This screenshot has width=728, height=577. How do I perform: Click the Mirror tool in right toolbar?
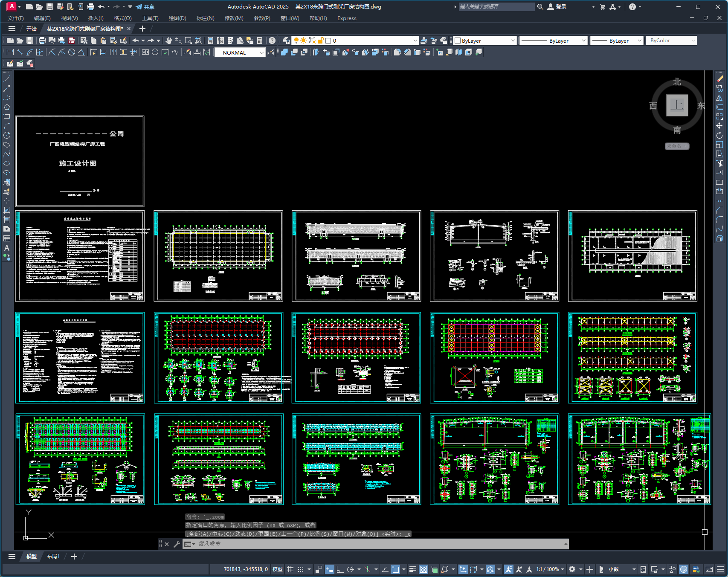tap(719, 98)
